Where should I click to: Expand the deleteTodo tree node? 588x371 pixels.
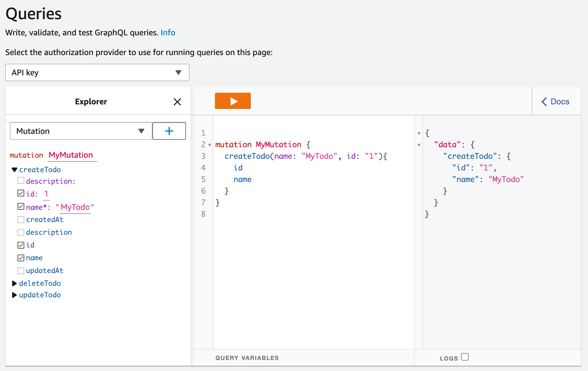tap(14, 283)
